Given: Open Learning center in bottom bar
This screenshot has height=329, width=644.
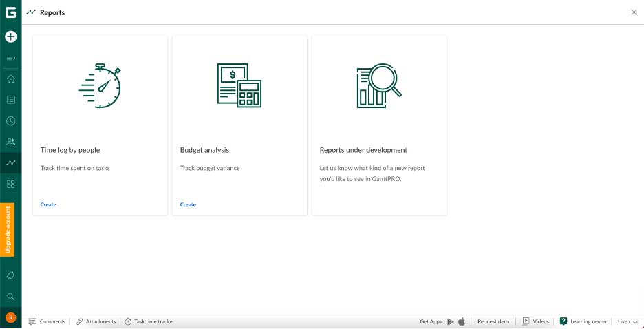Looking at the screenshot, I should pyautogui.click(x=583, y=321).
